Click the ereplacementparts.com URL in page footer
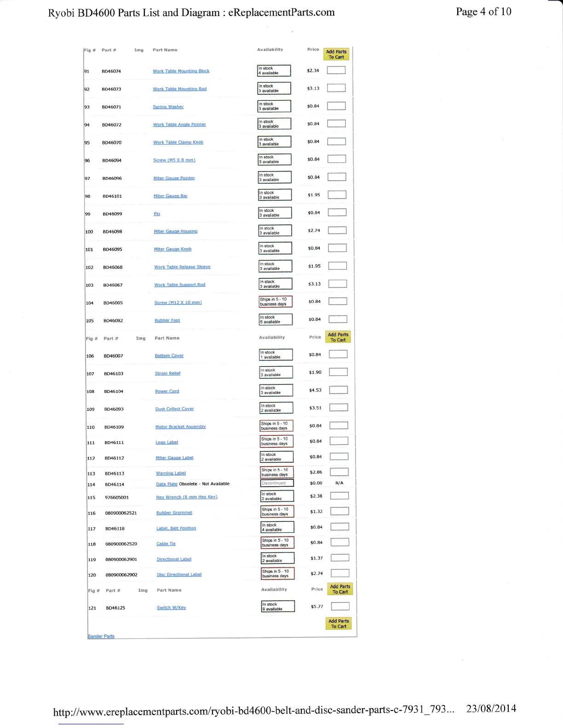Viewport: 563px width, 728px height. 253,711
